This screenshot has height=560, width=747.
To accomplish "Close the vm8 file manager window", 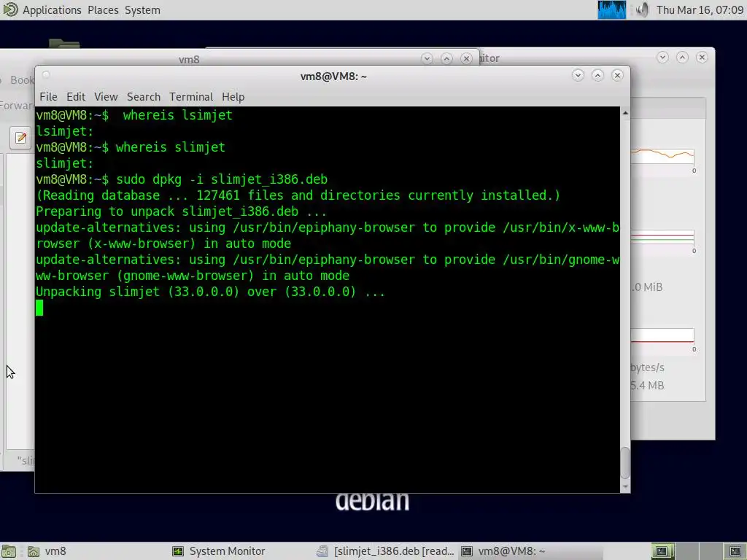I will tap(466, 58).
